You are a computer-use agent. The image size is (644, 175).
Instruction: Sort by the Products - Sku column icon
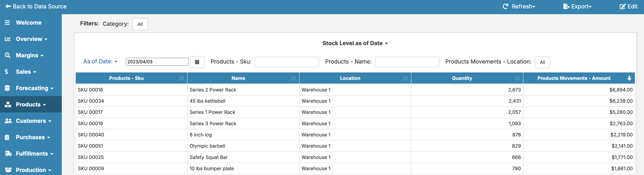point(182,78)
